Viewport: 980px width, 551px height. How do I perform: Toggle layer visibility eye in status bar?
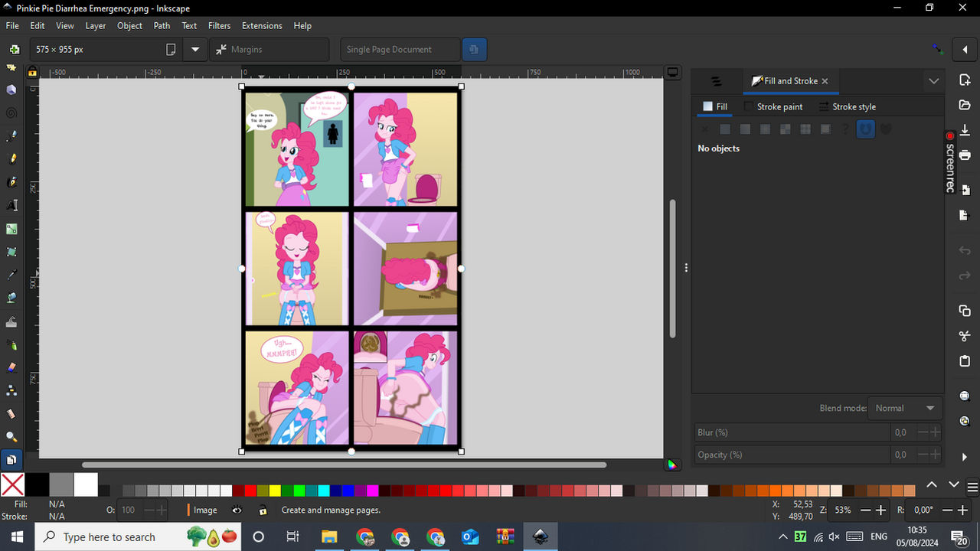coord(237,510)
